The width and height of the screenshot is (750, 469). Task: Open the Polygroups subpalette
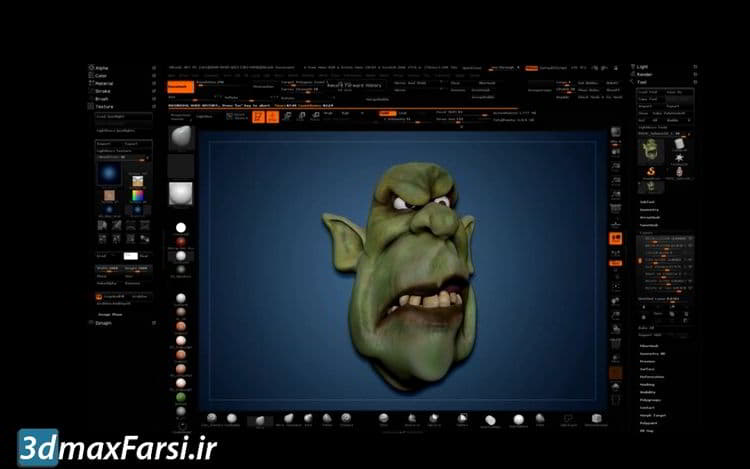tap(650, 400)
